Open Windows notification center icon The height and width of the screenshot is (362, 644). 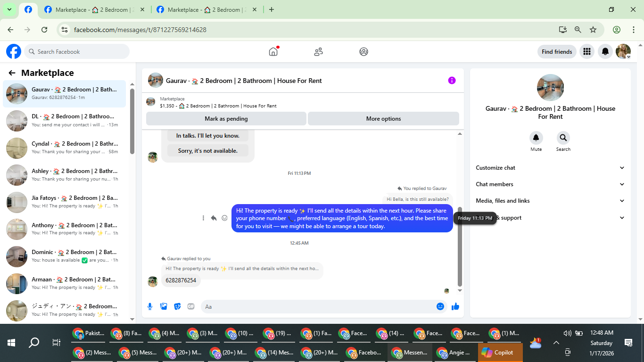[x=628, y=343]
